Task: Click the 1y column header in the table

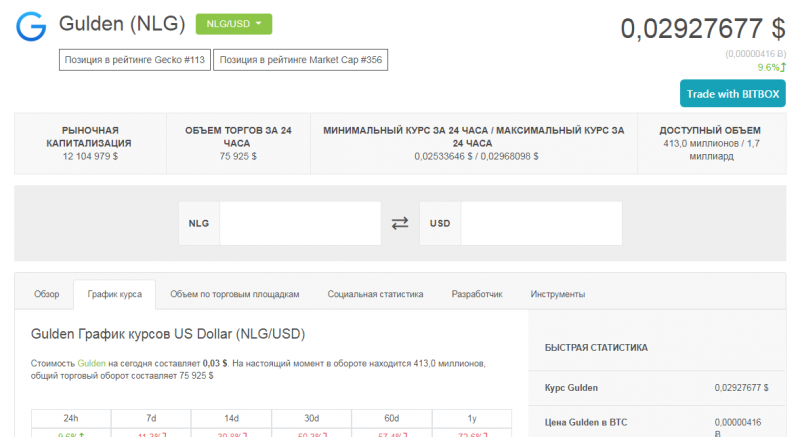Action: click(x=472, y=418)
